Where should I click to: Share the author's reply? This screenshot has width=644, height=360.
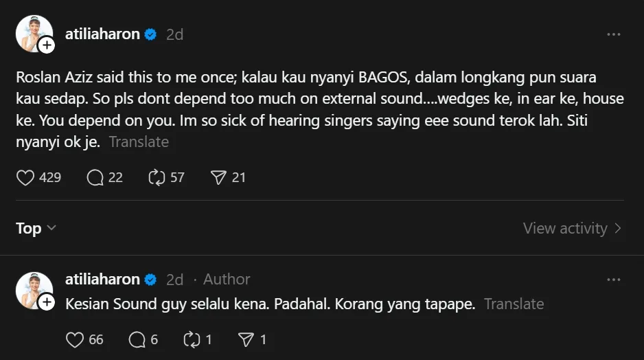click(x=245, y=339)
